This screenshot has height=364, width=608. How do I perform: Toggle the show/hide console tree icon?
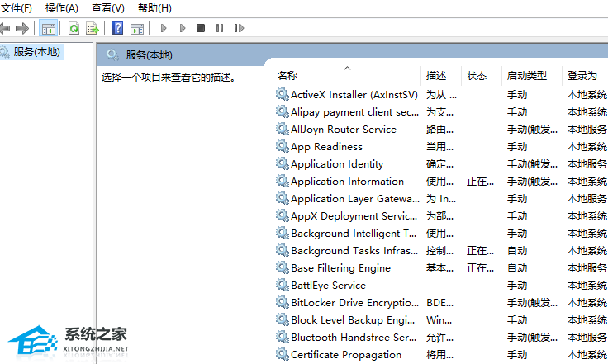click(x=49, y=29)
